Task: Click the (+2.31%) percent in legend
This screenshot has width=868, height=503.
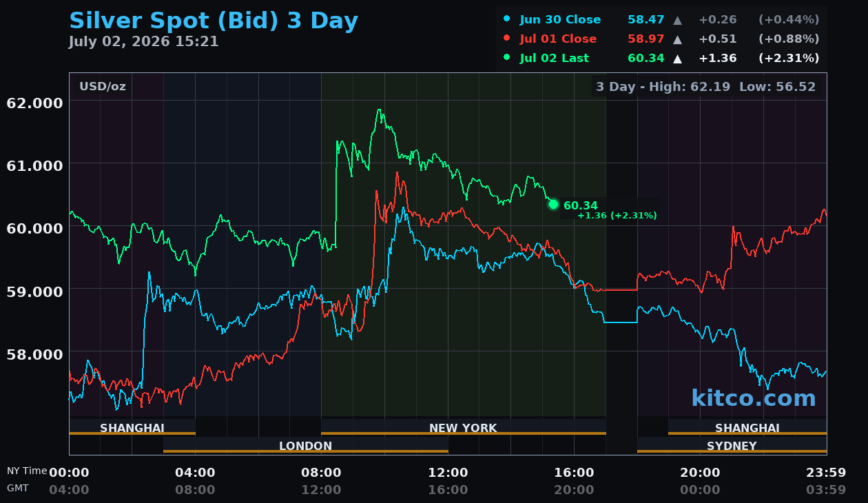Action: pos(789,59)
